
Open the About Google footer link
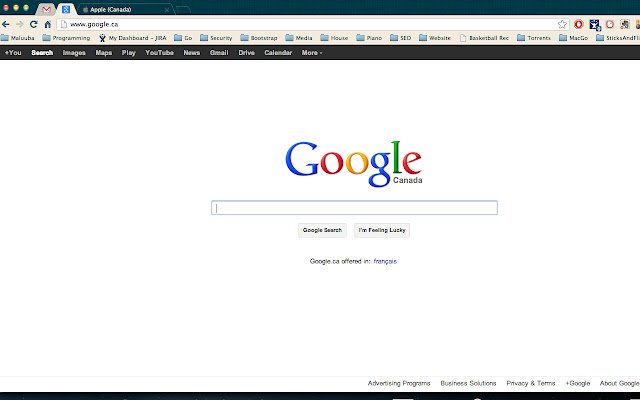619,383
